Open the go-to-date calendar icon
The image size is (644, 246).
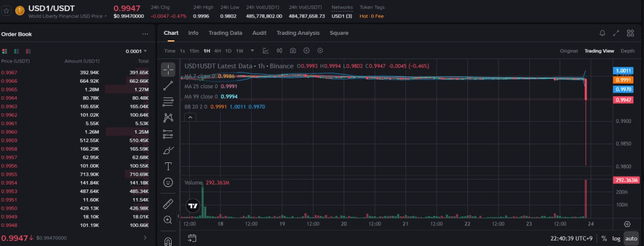click(192, 238)
